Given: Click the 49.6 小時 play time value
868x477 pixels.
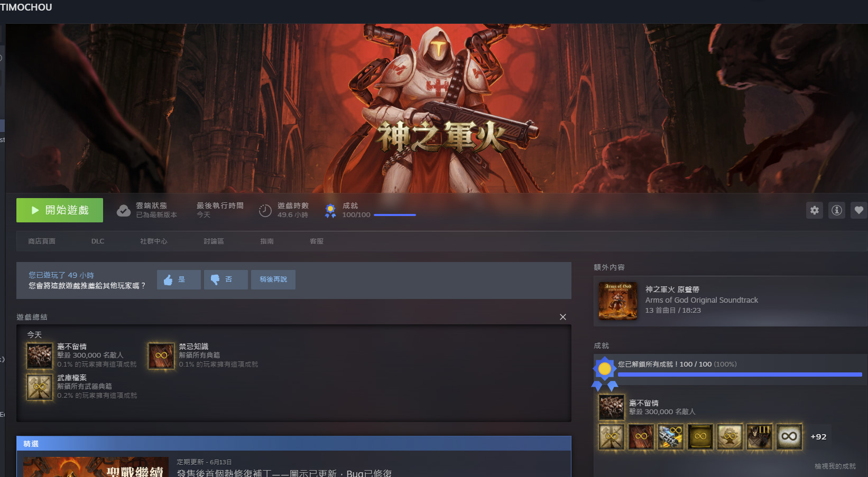Looking at the screenshot, I should 293,215.
